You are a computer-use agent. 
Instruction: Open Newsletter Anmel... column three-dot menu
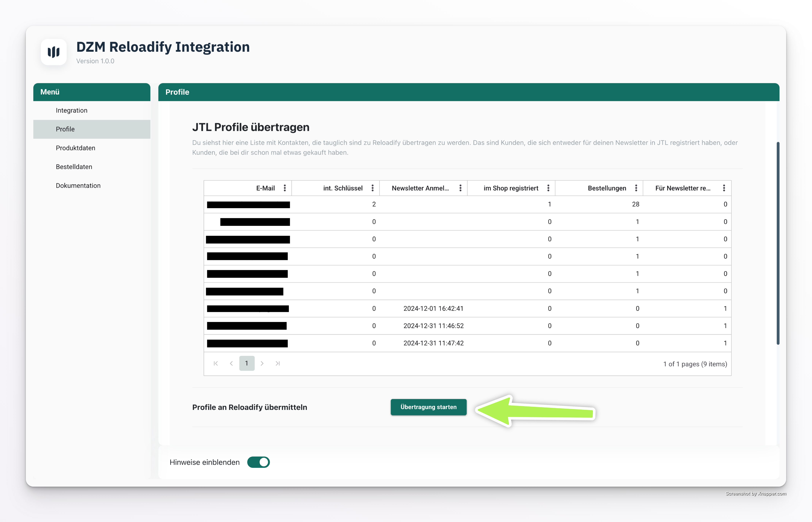pos(460,188)
